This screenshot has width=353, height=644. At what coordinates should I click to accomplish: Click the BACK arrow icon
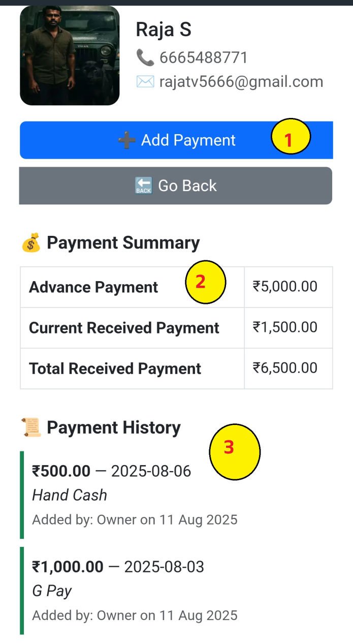coord(143,186)
